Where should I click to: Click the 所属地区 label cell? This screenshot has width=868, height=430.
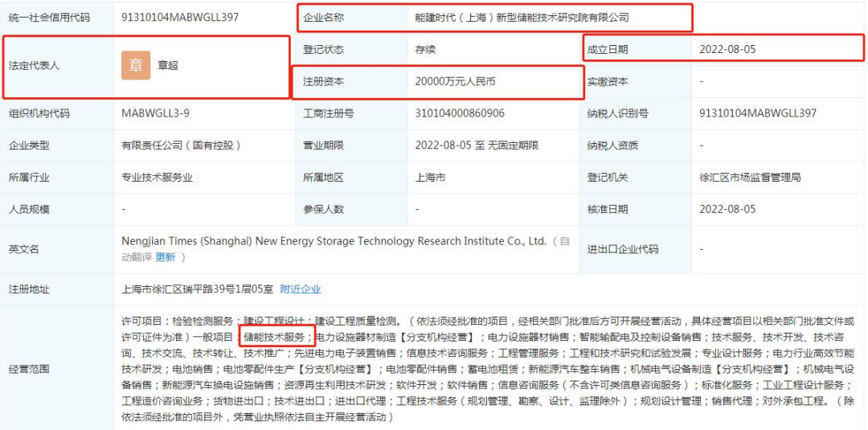(351, 178)
